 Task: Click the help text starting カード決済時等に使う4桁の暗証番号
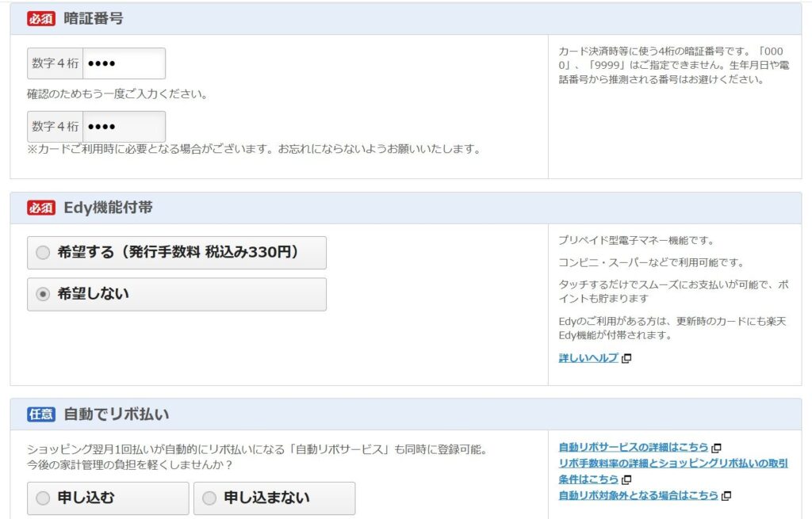coord(673,65)
